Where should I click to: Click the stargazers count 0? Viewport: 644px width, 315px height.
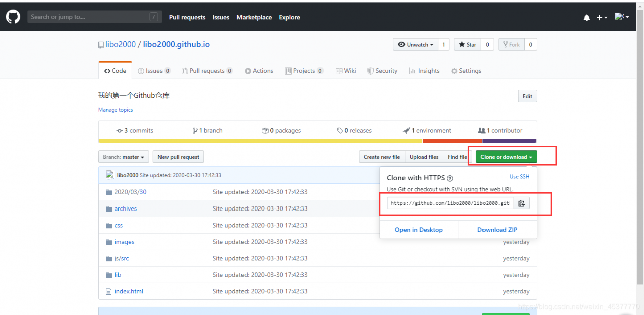pos(487,45)
